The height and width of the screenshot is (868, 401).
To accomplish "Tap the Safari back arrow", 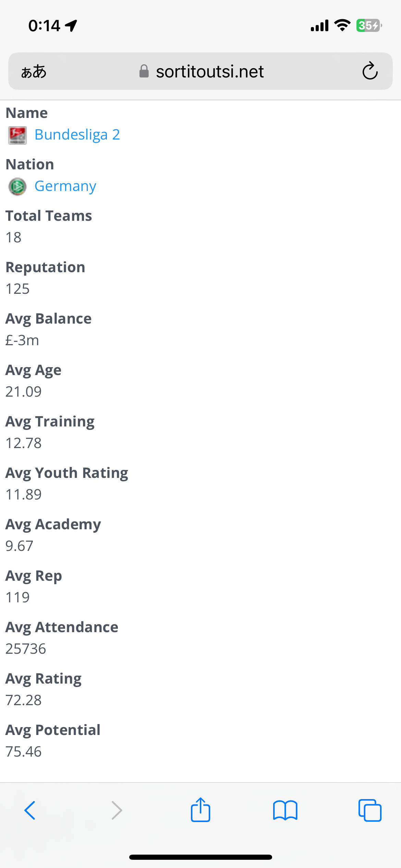I will (30, 810).
